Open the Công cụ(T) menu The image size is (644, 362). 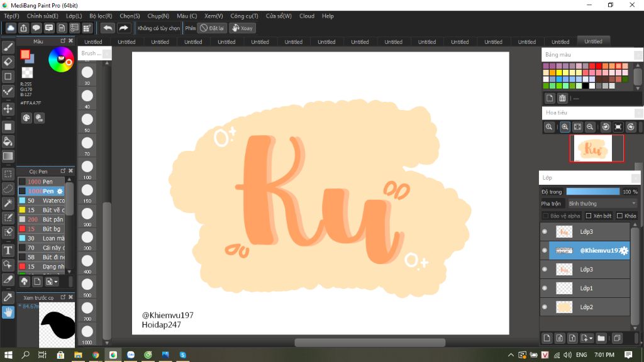244,16
